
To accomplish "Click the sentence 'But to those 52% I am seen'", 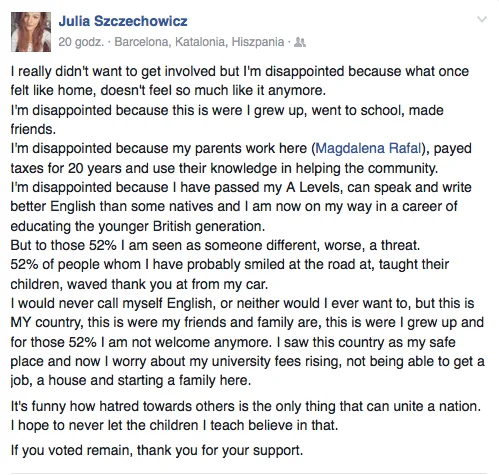I will 215,246.
